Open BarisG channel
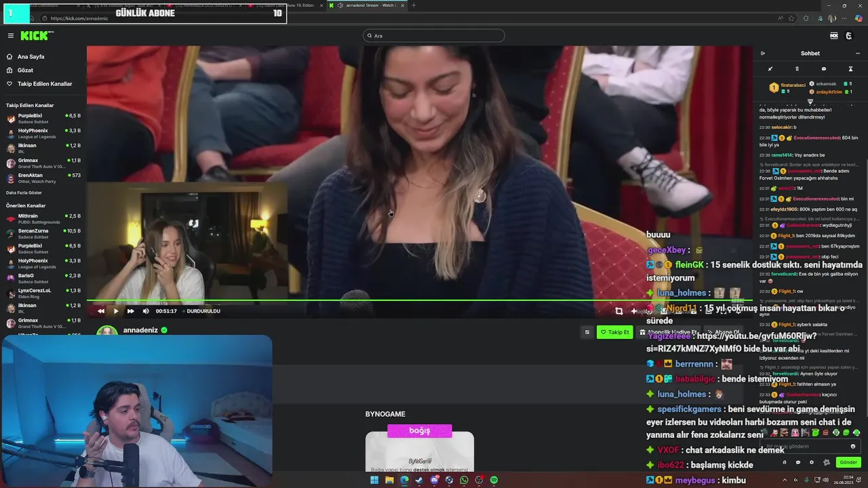 click(43, 279)
